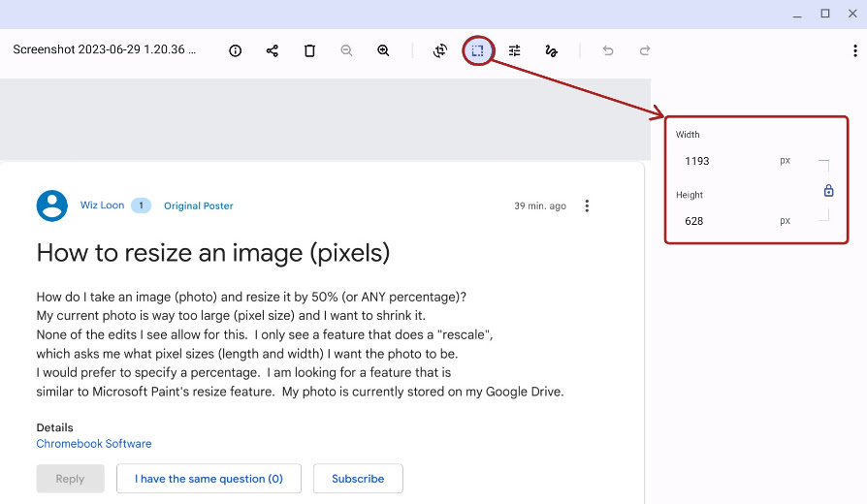867x504 pixels.
Task: Select the crop and rotate tool
Action: coord(440,50)
